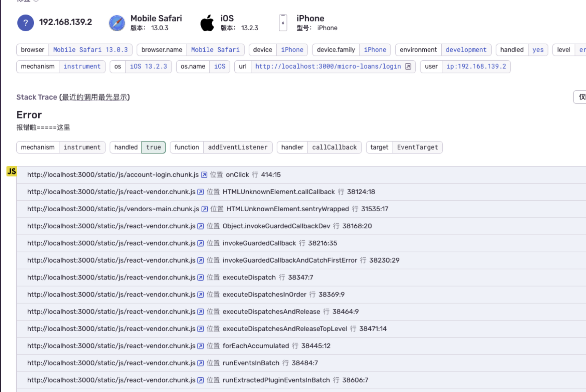Select the device.family tag value iPhone

coord(375,50)
